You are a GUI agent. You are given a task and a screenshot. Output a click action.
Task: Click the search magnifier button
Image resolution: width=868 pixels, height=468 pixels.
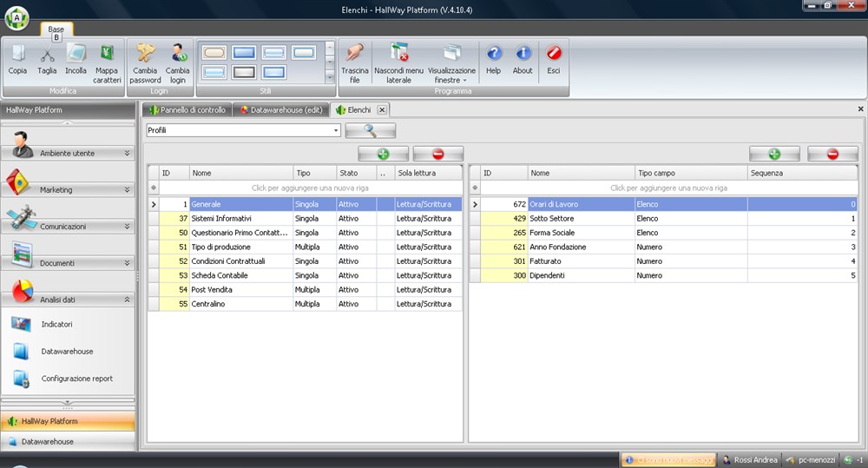(371, 131)
